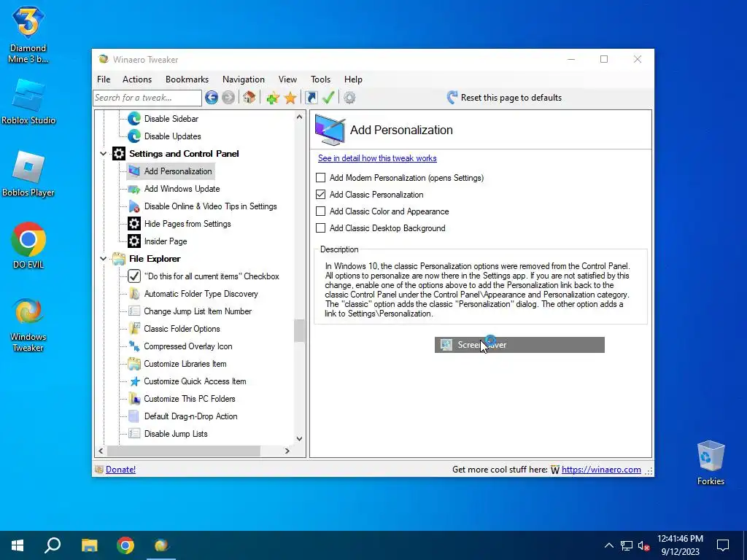The height and width of the screenshot is (560, 747).
Task: Collapse Settings and Control Panel tree node
Action: click(x=103, y=154)
